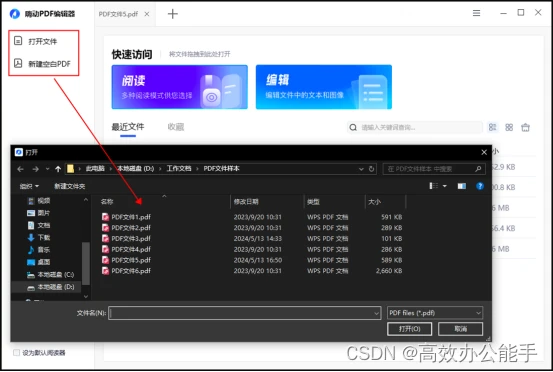Switch to the PDF文件5.pdf tab

118,14
